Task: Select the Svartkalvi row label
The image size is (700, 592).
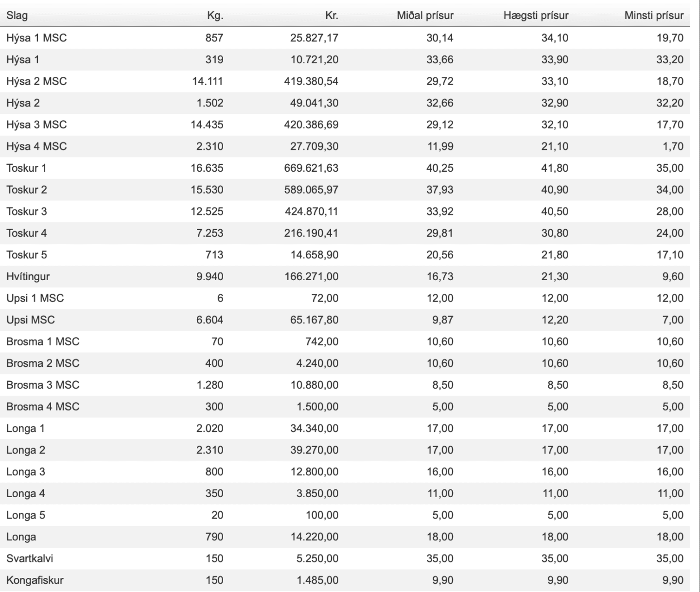Action: click(x=30, y=558)
